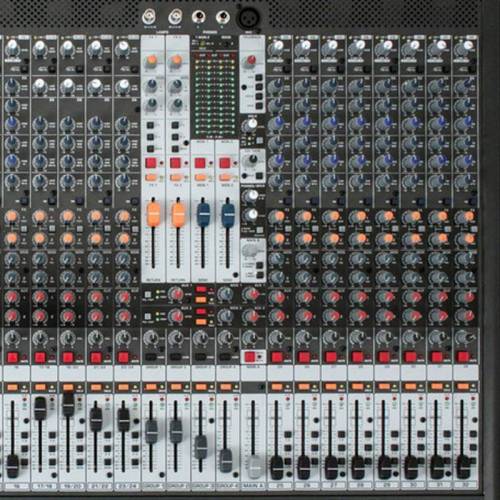Mute the FX 1 return strip
The height and width of the screenshot is (500, 500).
point(151,163)
